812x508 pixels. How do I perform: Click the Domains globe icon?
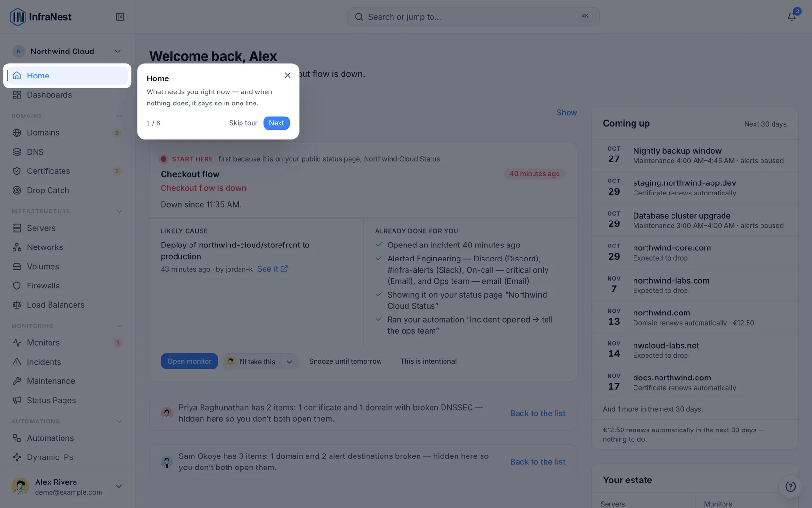(x=17, y=132)
